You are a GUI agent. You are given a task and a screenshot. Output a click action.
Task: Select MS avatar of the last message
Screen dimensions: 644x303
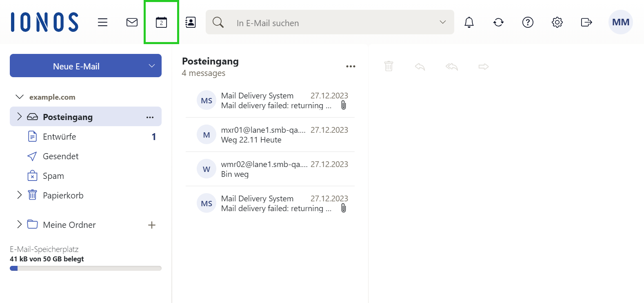tap(207, 203)
